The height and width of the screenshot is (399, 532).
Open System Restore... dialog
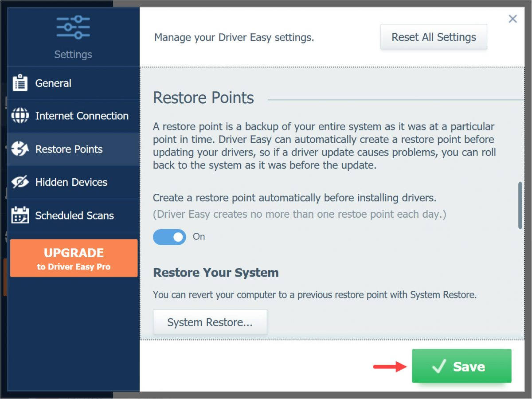click(x=210, y=322)
